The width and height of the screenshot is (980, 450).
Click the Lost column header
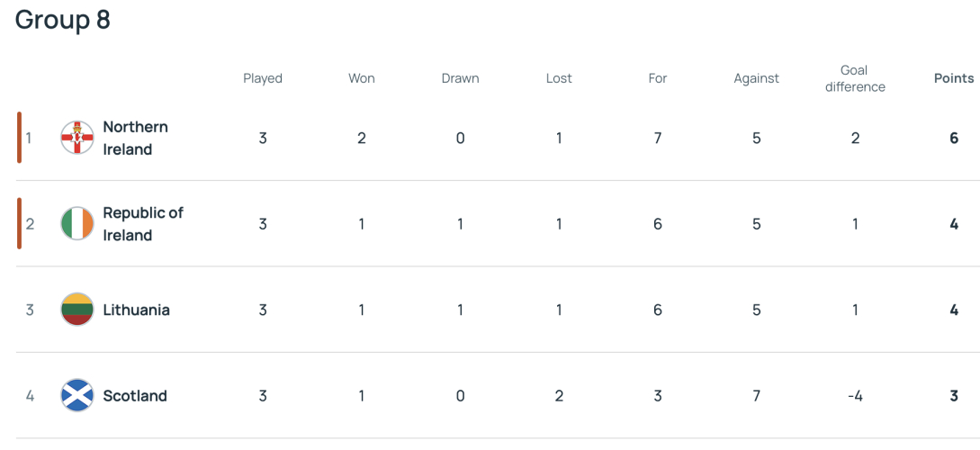pyautogui.click(x=559, y=78)
